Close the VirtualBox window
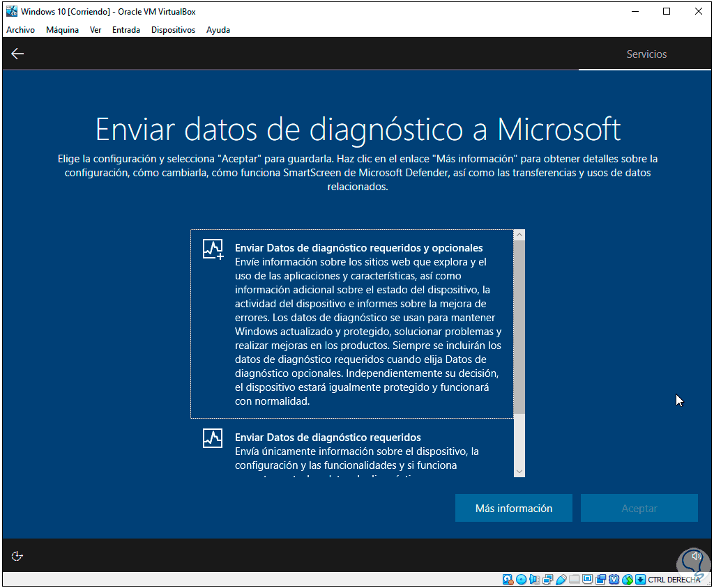The height and width of the screenshot is (588, 714). click(698, 11)
